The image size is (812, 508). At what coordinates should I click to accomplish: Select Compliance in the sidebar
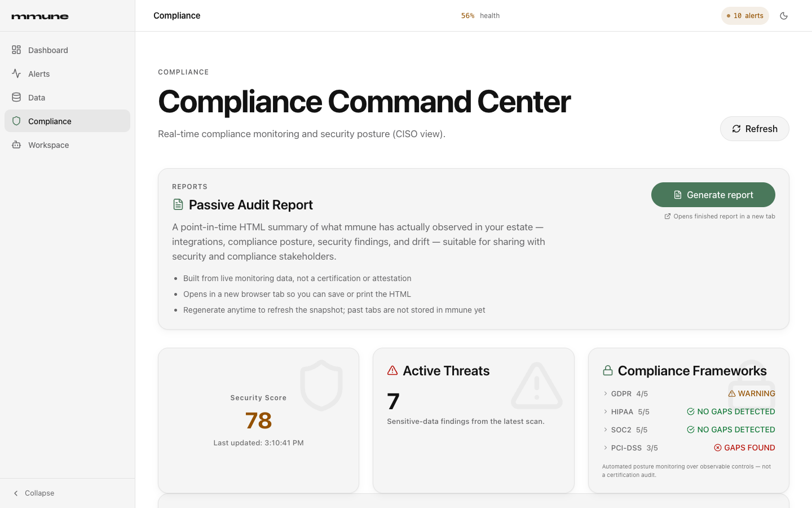67,121
